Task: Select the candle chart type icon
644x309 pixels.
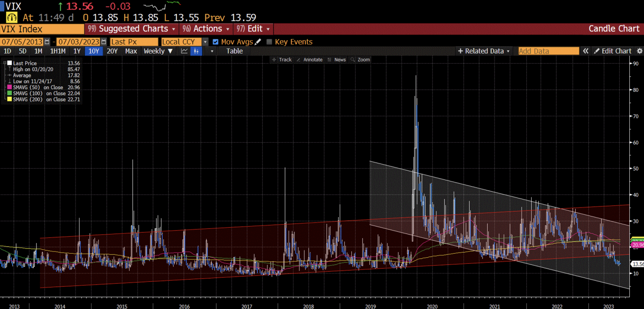Action: tap(196, 51)
